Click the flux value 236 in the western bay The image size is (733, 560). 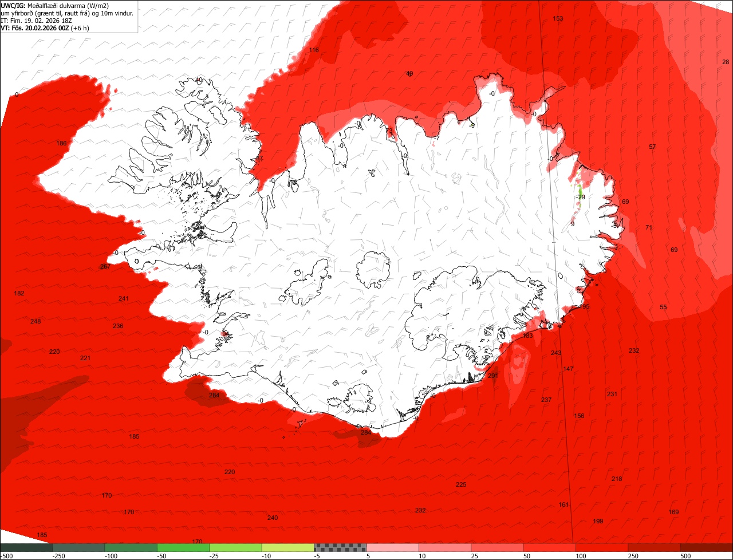tap(118, 326)
